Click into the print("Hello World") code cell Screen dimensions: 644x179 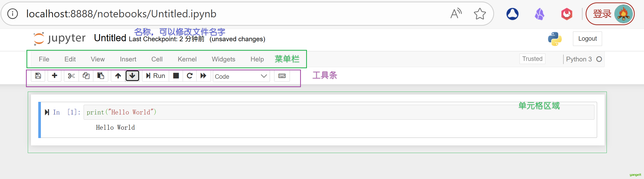point(315,112)
